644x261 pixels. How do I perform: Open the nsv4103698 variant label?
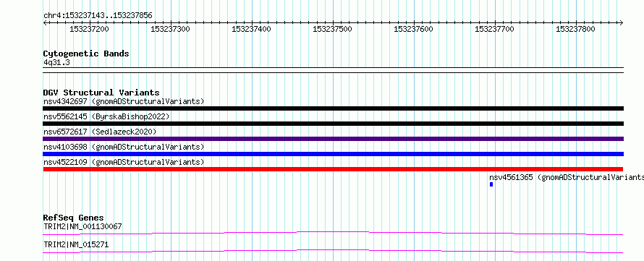(x=124, y=147)
